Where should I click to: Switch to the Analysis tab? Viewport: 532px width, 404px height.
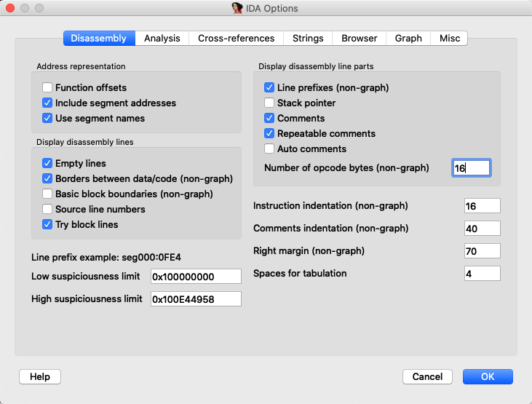pos(162,38)
